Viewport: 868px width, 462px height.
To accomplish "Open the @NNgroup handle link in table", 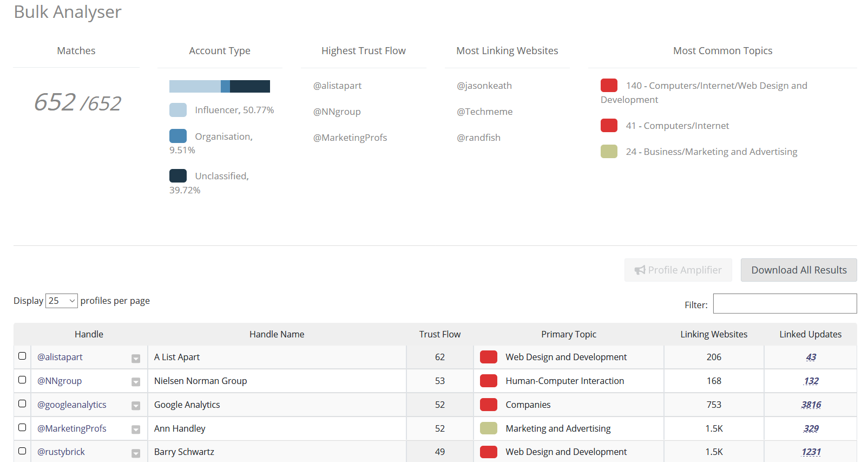I will [60, 381].
